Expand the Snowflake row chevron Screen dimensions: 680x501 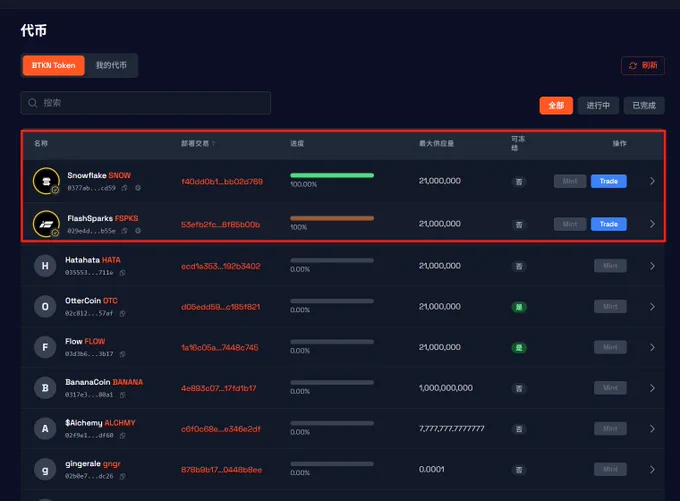click(x=652, y=181)
